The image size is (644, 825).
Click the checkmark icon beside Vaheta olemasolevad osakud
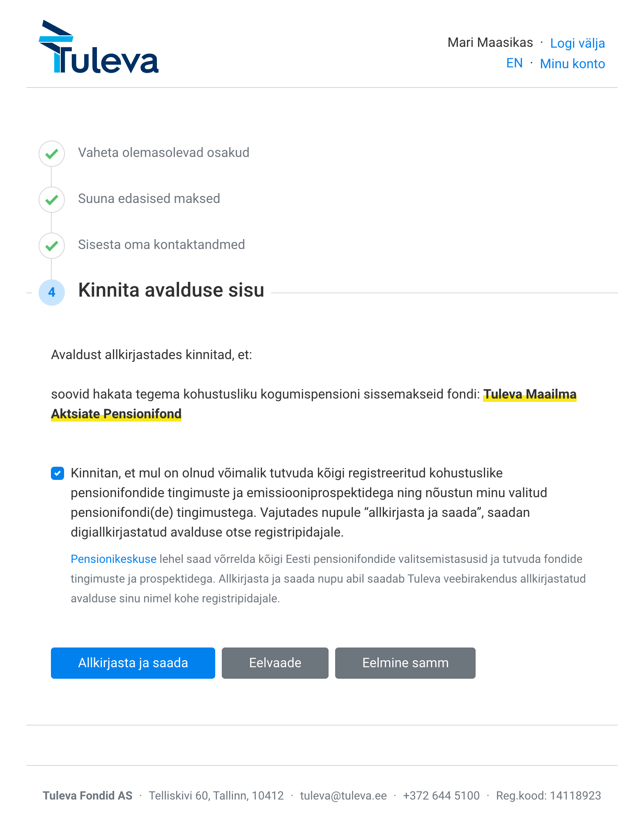tap(52, 154)
